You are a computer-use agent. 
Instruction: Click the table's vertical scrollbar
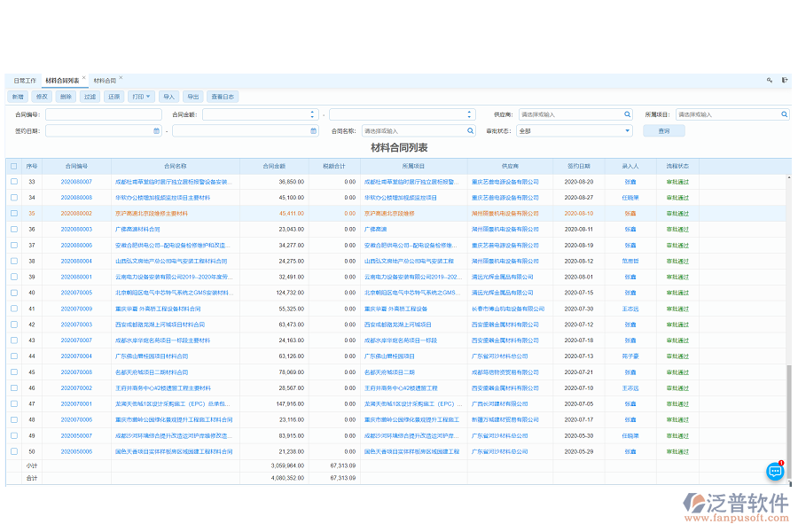click(786, 310)
